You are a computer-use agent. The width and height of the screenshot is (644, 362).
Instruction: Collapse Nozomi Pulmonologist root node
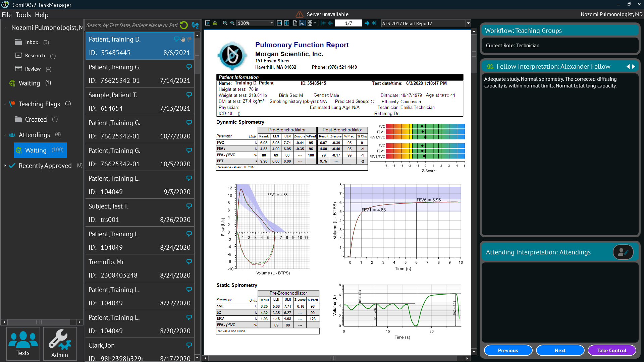coord(5,28)
